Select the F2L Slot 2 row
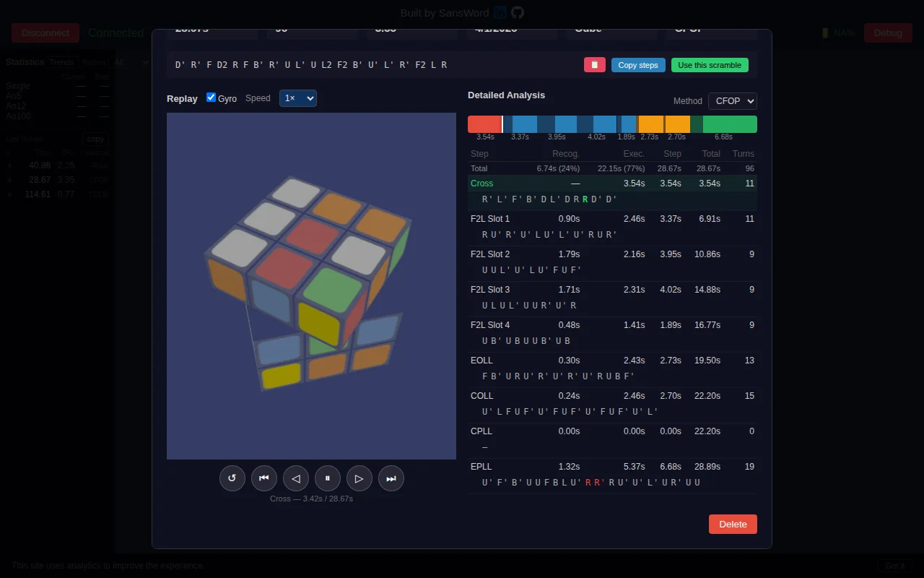The image size is (924, 578). click(612, 254)
